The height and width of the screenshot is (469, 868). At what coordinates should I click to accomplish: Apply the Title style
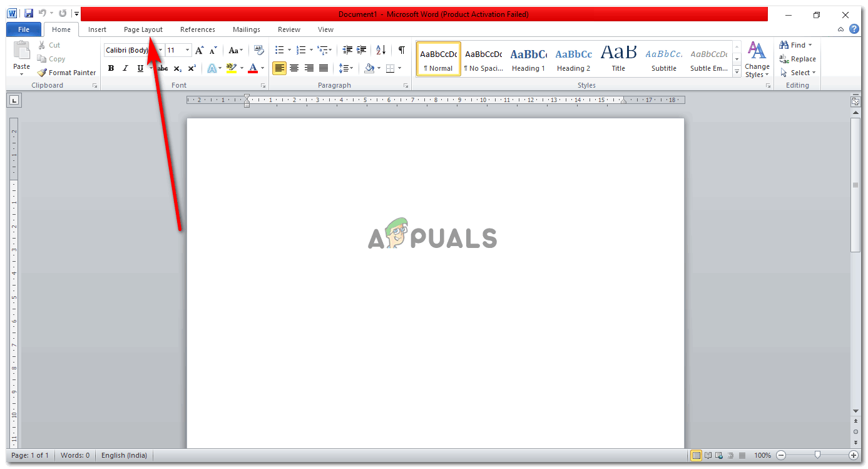[618, 59]
